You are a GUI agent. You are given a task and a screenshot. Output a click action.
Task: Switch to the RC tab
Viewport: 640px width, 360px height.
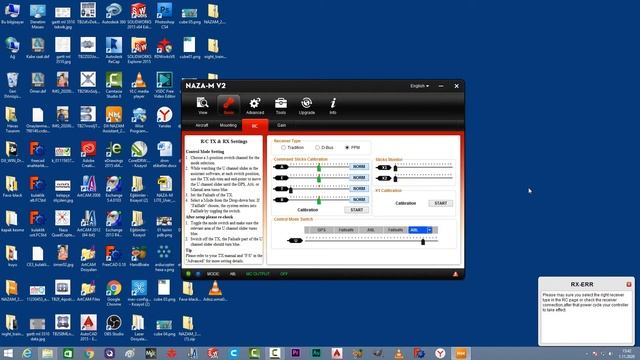click(x=255, y=126)
